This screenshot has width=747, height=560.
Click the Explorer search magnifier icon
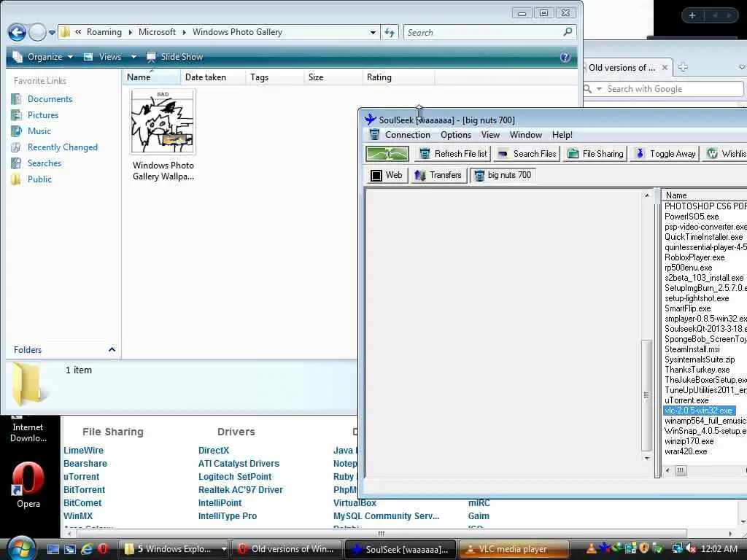(x=568, y=32)
